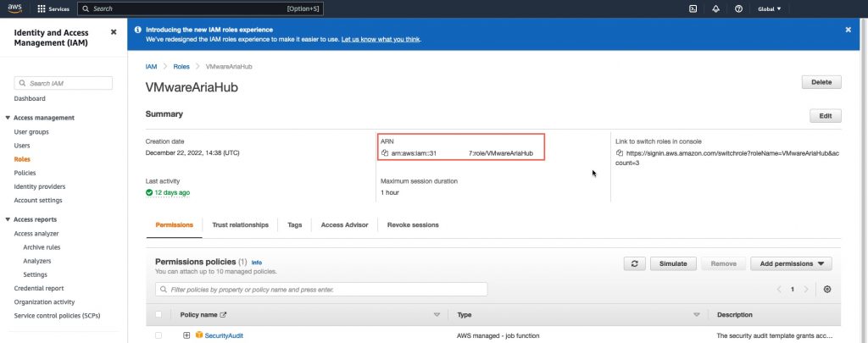Image resolution: width=868 pixels, height=343 pixels.
Task: Open the Tags tab
Action: [294, 225]
